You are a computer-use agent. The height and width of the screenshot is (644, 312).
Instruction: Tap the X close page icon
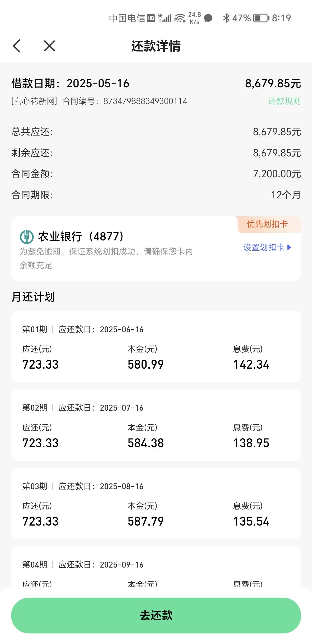coord(49,46)
